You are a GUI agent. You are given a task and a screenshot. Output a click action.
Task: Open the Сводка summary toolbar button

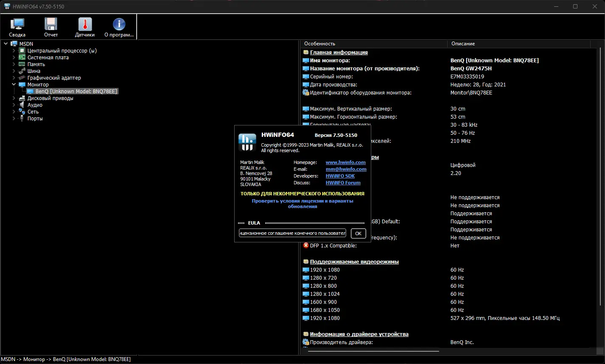pos(17,28)
